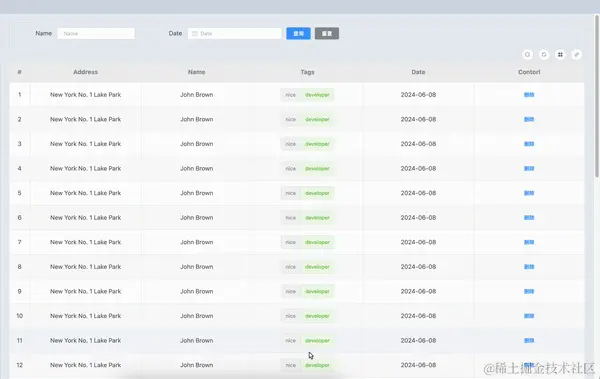600x379 pixels.
Task: Click the address cell in row 12
Action: click(86, 365)
